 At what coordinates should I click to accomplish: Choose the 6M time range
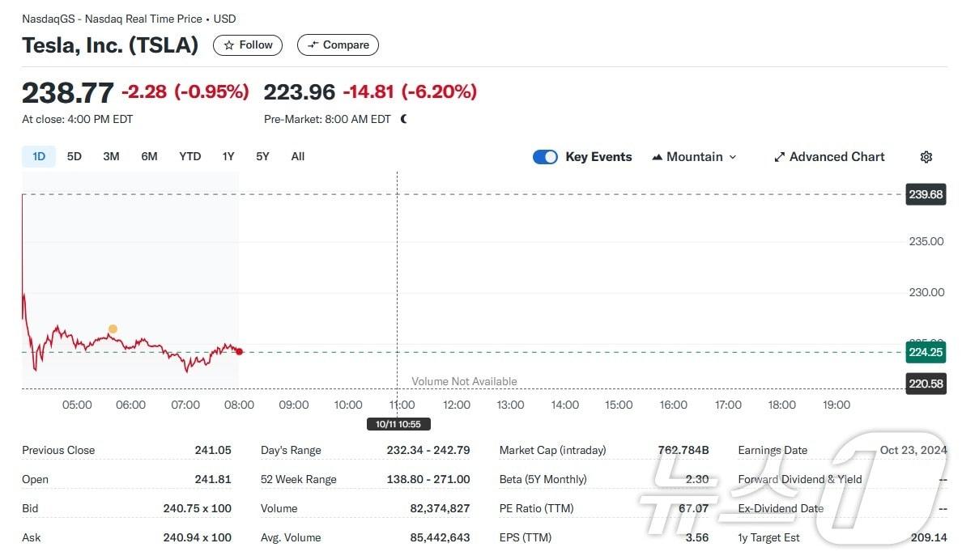149,156
